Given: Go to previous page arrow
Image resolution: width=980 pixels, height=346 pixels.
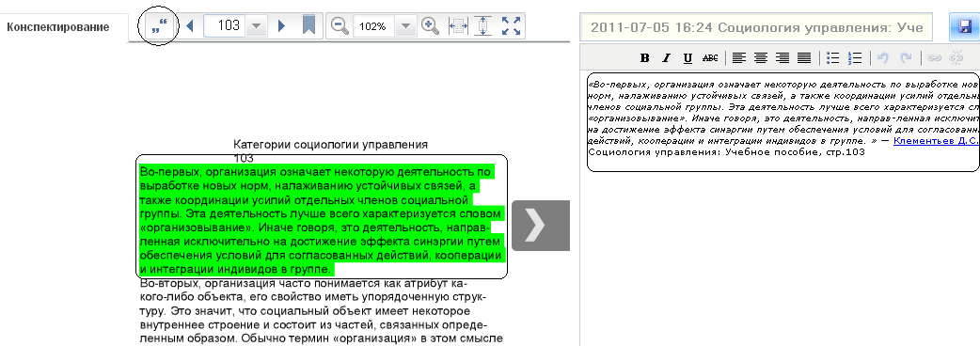Looking at the screenshot, I should (191, 25).
